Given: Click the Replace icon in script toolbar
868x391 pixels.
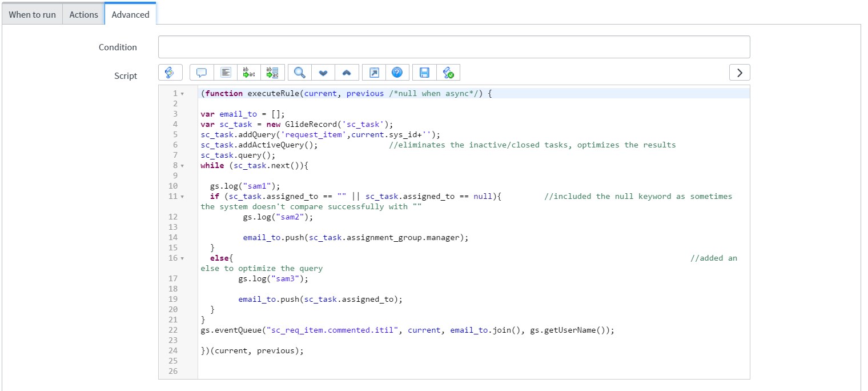Looking at the screenshot, I should (250, 73).
